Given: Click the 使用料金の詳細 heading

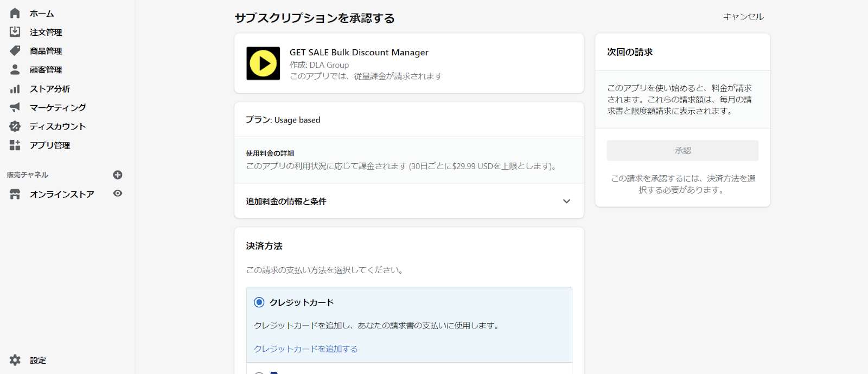Looking at the screenshot, I should [270, 153].
